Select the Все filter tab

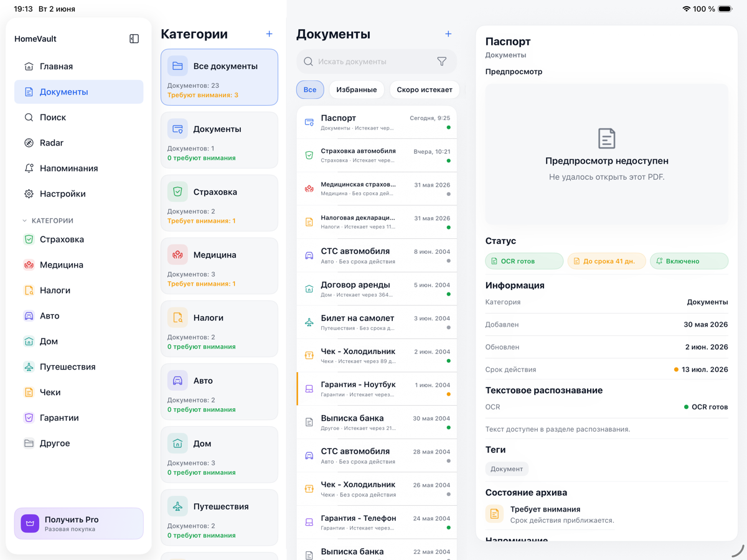(310, 90)
